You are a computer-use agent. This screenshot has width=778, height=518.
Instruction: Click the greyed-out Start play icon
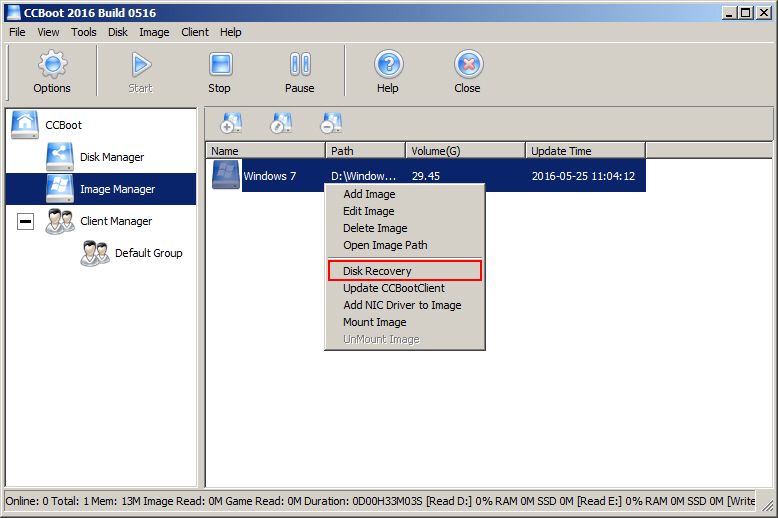(141, 65)
